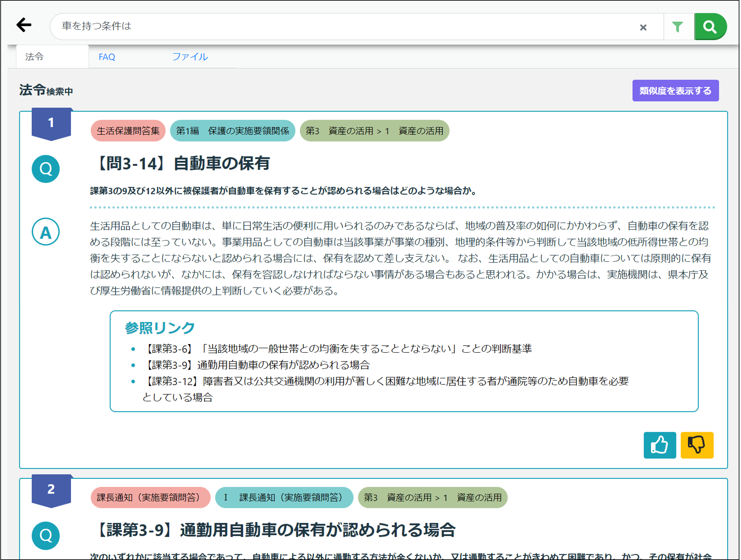Click the search magnifier icon
This screenshot has width=741, height=560.
pos(710,27)
